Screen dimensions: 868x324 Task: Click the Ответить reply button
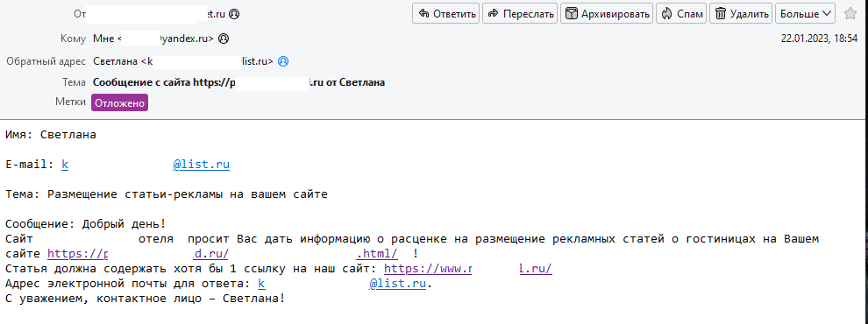click(x=446, y=14)
